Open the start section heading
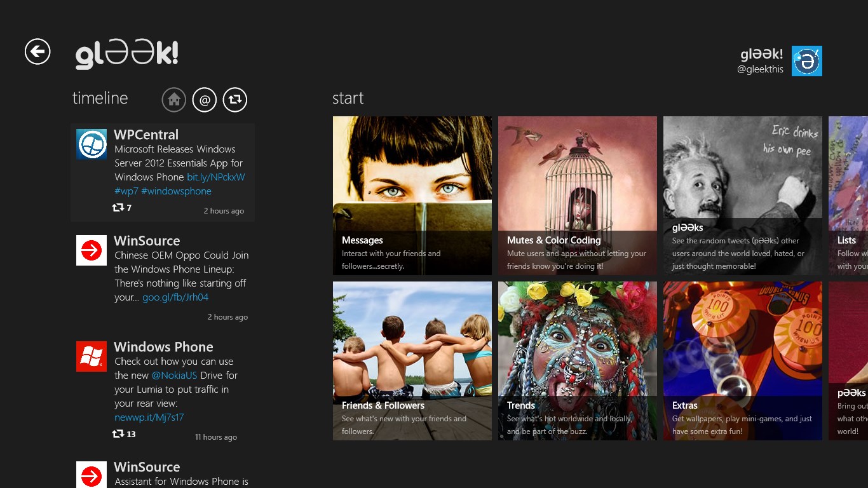 (347, 98)
